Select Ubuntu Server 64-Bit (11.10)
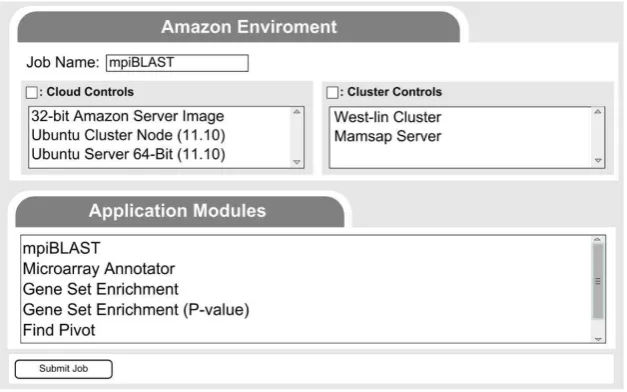 [128, 155]
